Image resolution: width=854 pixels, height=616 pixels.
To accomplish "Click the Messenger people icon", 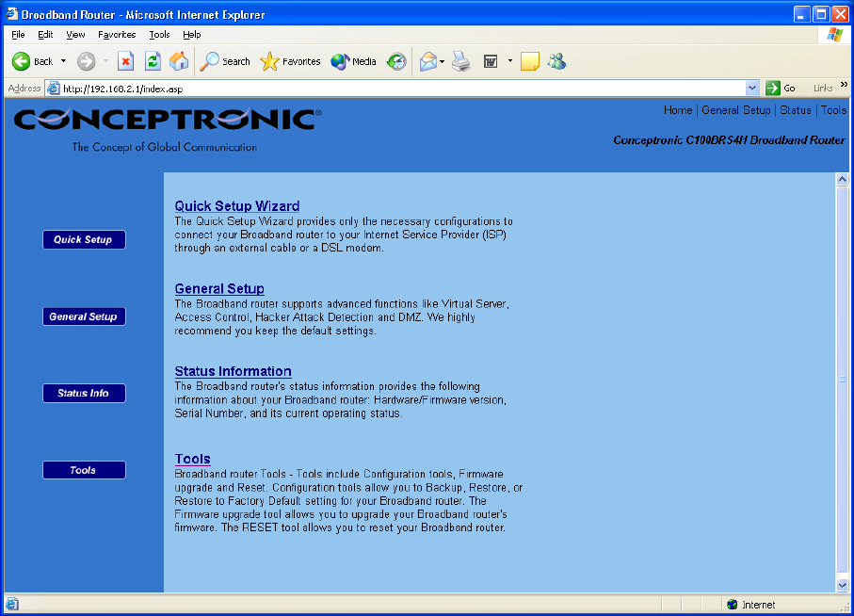I will click(557, 61).
